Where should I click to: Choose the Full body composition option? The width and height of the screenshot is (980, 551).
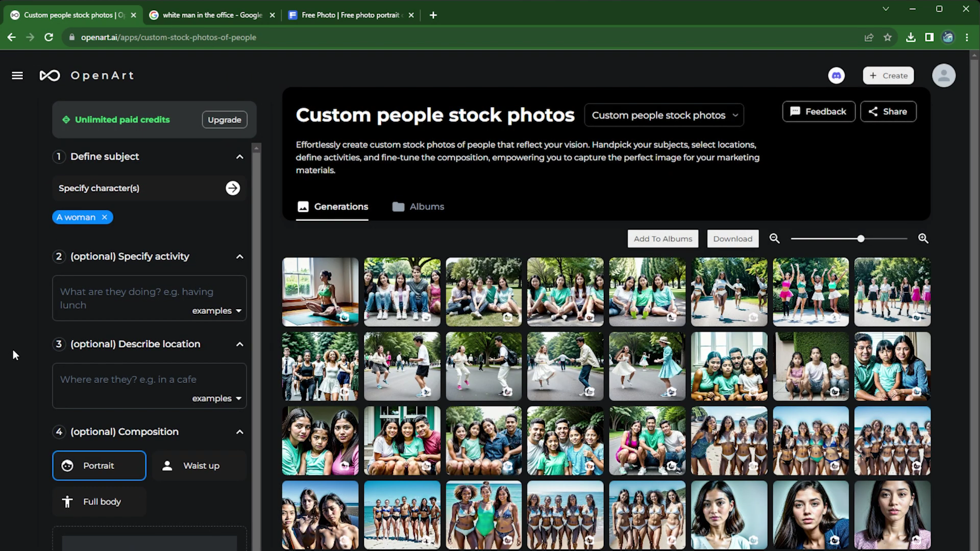[x=99, y=502]
